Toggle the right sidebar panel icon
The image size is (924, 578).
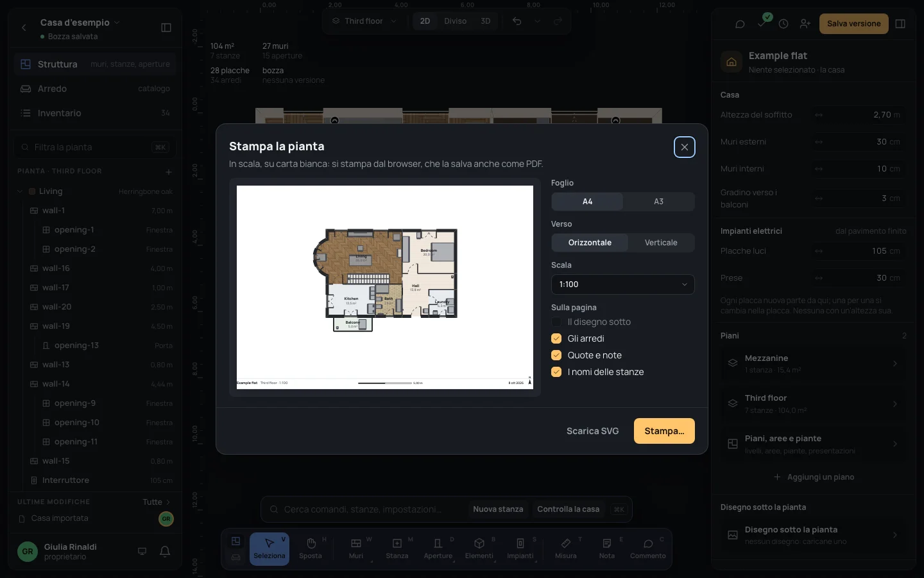(900, 24)
